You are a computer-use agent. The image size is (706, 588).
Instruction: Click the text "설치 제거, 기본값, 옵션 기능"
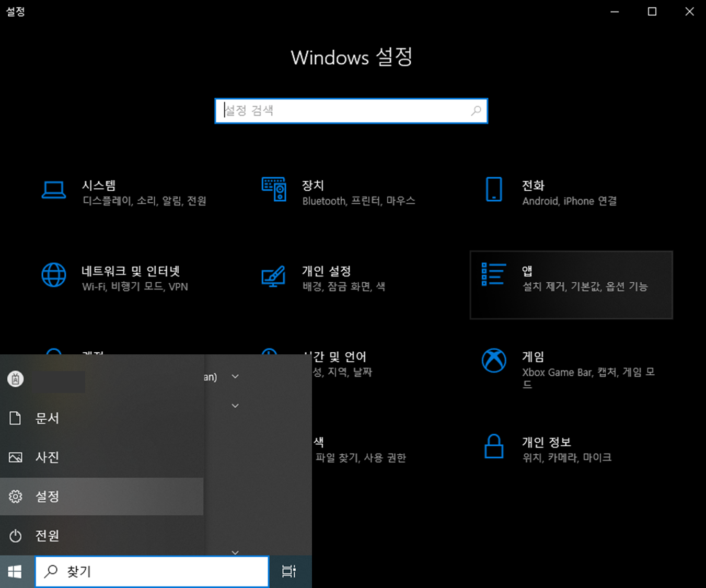pyautogui.click(x=585, y=287)
